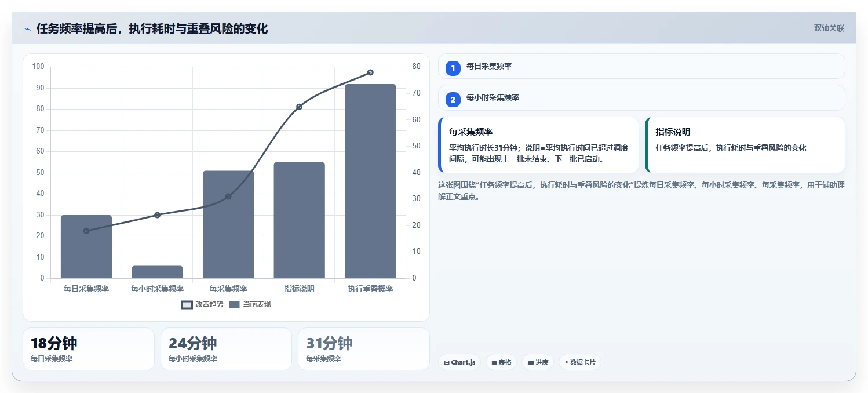This screenshot has width=868, height=393.
Task: Click the 进度 tag
Action: pos(538,362)
